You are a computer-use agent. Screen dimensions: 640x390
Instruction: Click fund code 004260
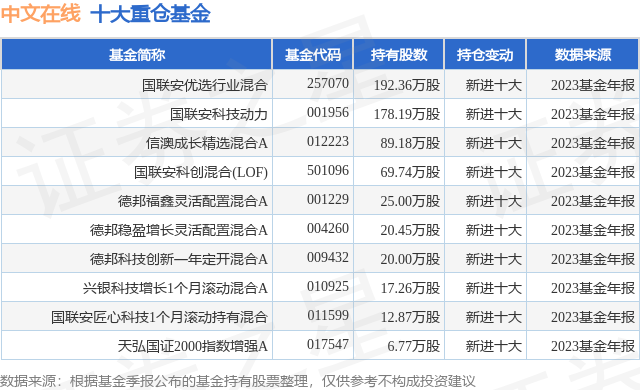(x=328, y=228)
